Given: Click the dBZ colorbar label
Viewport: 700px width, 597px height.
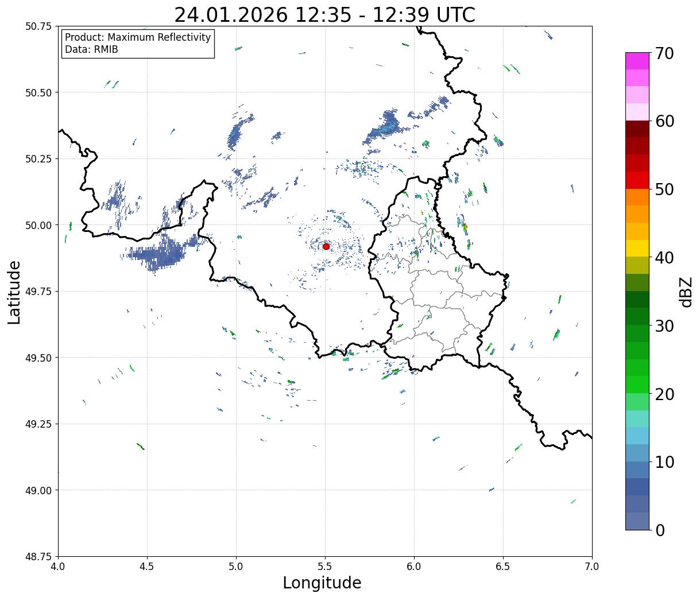Looking at the screenshot, I should [x=686, y=292].
